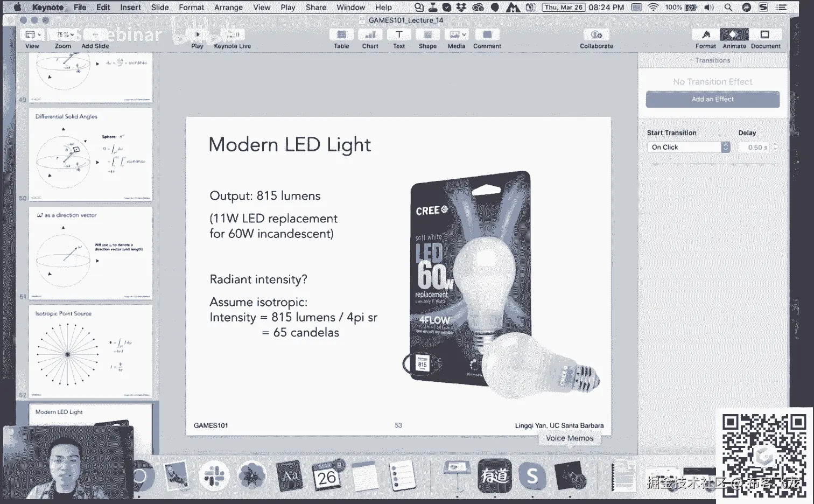The width and height of the screenshot is (814, 504).
Task: Select Differential Solid Angles slide thumbnail
Action: 90,155
